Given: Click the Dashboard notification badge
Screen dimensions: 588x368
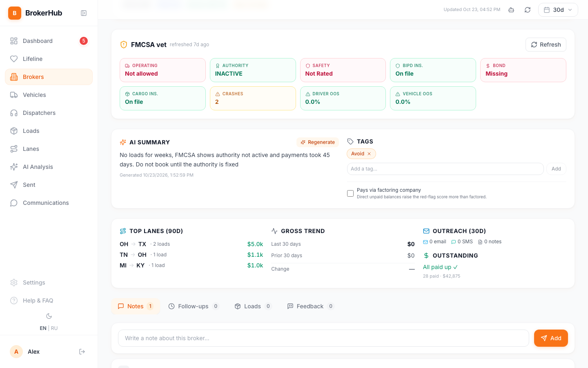Looking at the screenshot, I should point(84,41).
